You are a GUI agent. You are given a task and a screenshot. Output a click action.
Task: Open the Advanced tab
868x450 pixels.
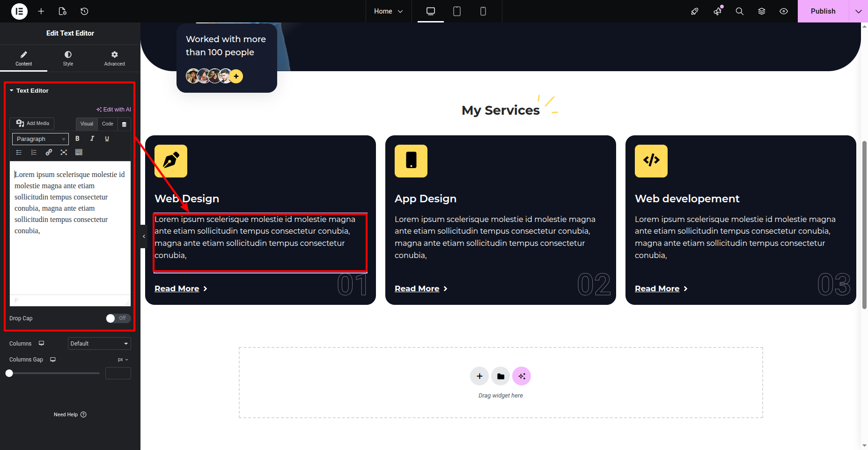[114, 58]
